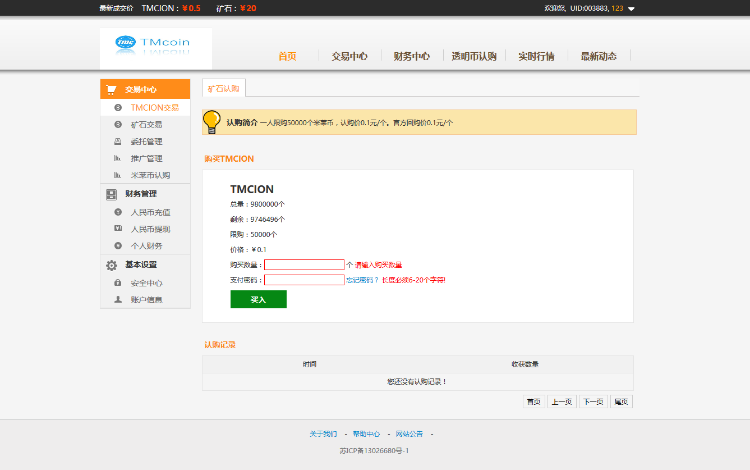Open the 实时行情 navigation item
Viewport: 750px width, 470px height.
pyautogui.click(x=536, y=56)
